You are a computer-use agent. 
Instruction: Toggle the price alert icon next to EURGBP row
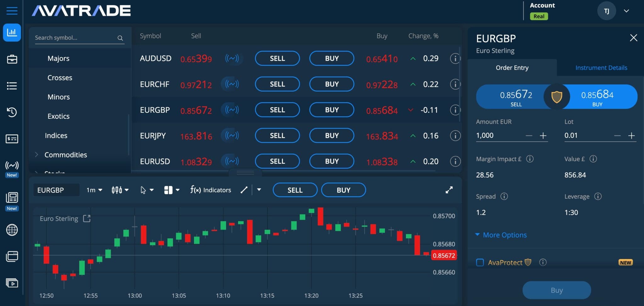[x=230, y=110]
